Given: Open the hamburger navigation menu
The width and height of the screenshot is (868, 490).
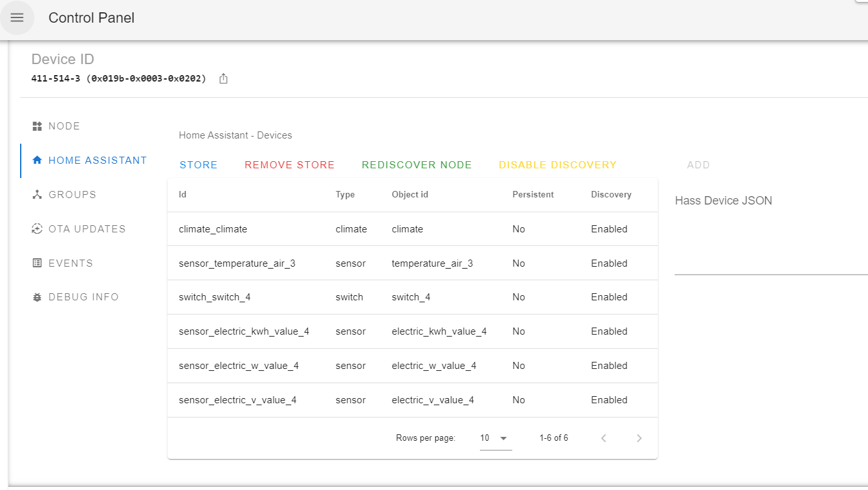Looking at the screenshot, I should pos(17,17).
